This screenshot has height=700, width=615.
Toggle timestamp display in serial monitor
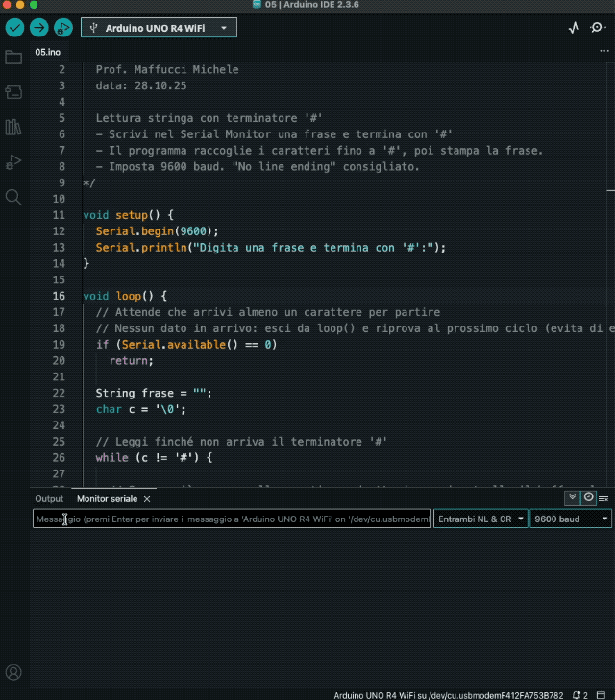pos(588,497)
